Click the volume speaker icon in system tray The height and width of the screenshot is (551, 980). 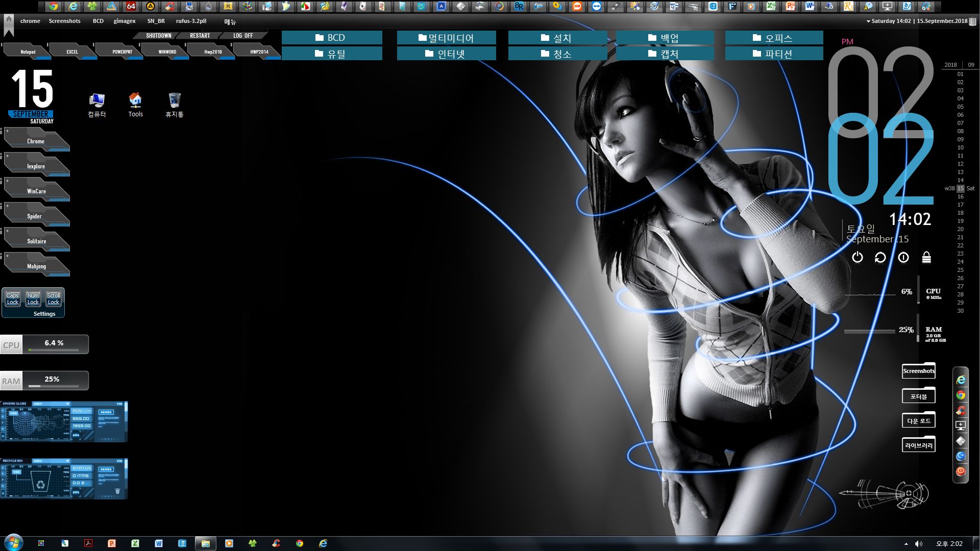(x=919, y=544)
